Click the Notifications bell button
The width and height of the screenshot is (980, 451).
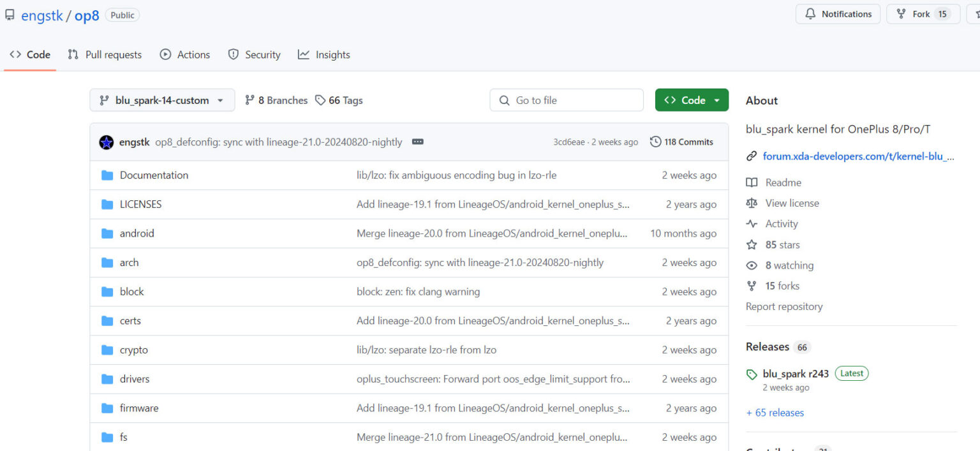click(838, 14)
